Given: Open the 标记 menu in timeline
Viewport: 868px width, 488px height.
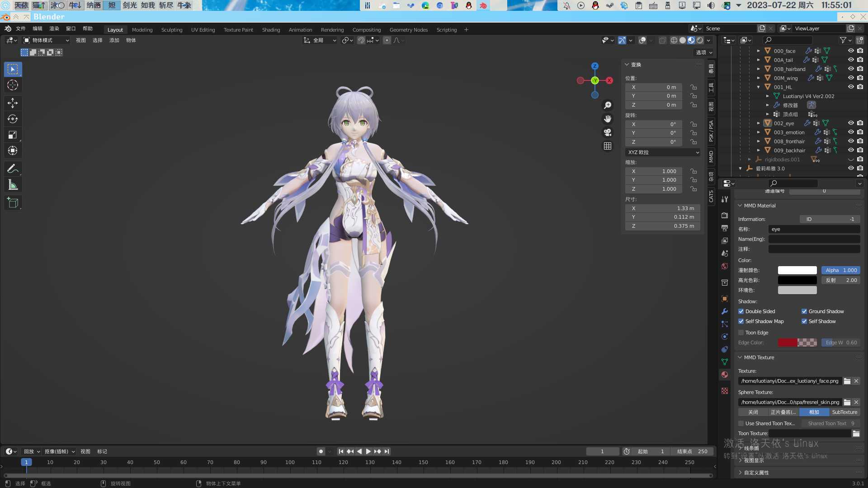Looking at the screenshot, I should [x=102, y=451].
